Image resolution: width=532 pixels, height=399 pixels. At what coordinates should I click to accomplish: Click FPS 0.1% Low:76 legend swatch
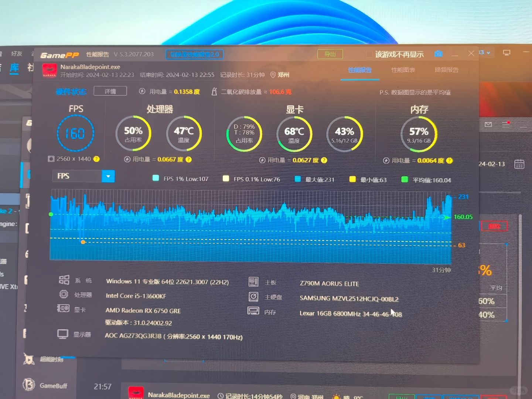point(226,178)
